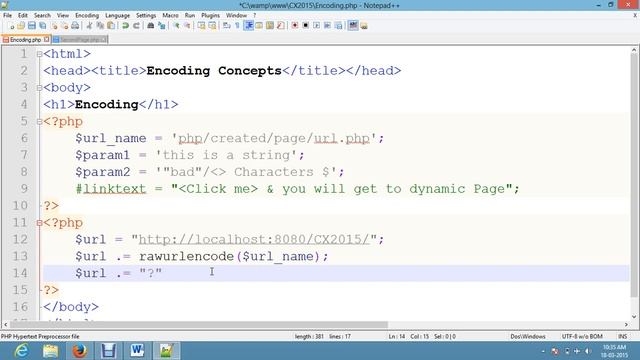The height and width of the screenshot is (360, 640).
Task: Collapse the html fold marker on line 1
Action: [x=39, y=54]
